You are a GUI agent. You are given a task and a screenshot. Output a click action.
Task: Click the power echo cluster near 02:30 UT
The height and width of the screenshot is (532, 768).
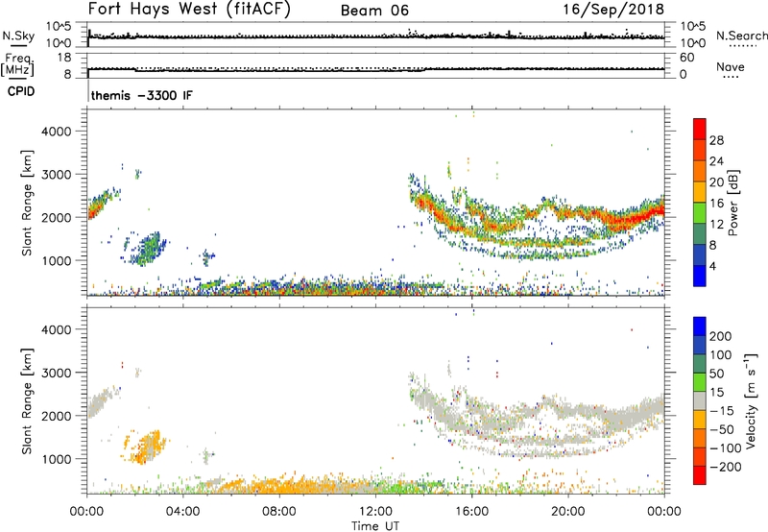[x=146, y=249]
